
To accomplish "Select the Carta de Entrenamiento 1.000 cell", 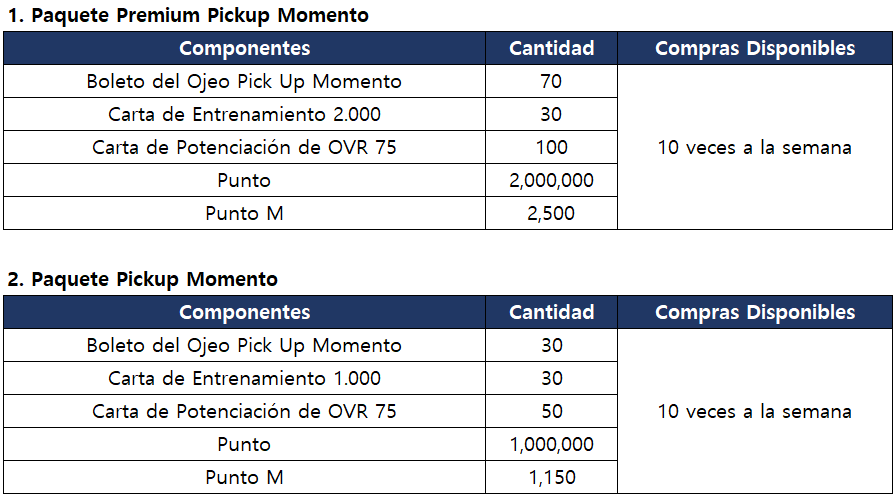I will [x=244, y=378].
